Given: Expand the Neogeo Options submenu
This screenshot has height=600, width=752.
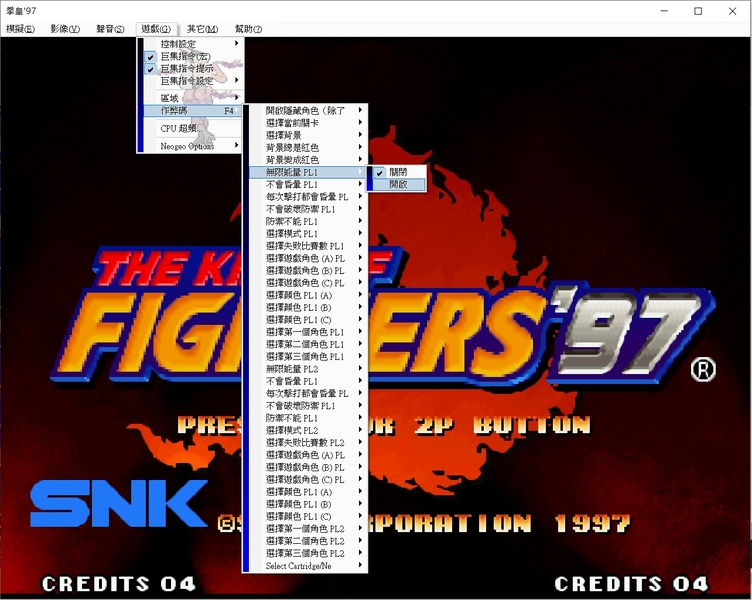Looking at the screenshot, I should [193, 146].
